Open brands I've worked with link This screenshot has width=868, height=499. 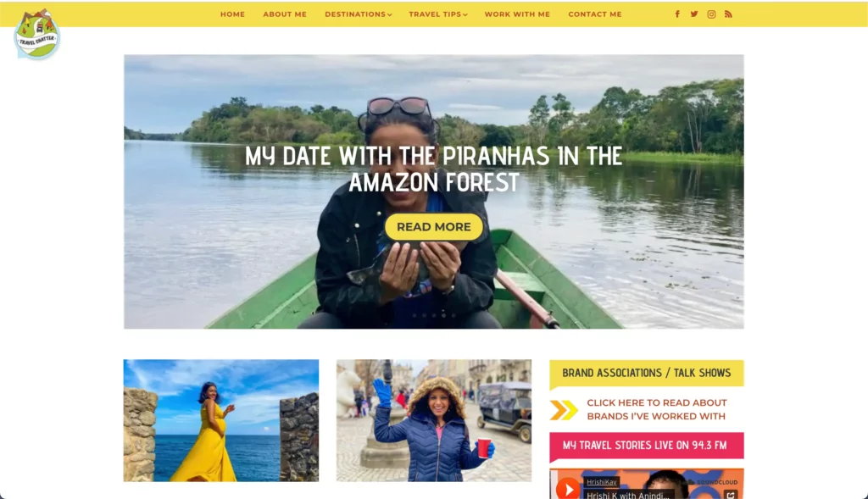(x=657, y=409)
